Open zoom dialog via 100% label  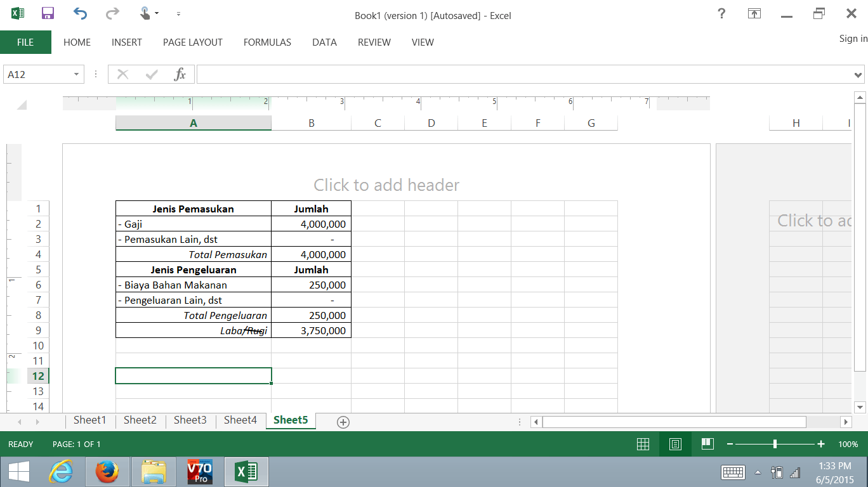tap(848, 445)
